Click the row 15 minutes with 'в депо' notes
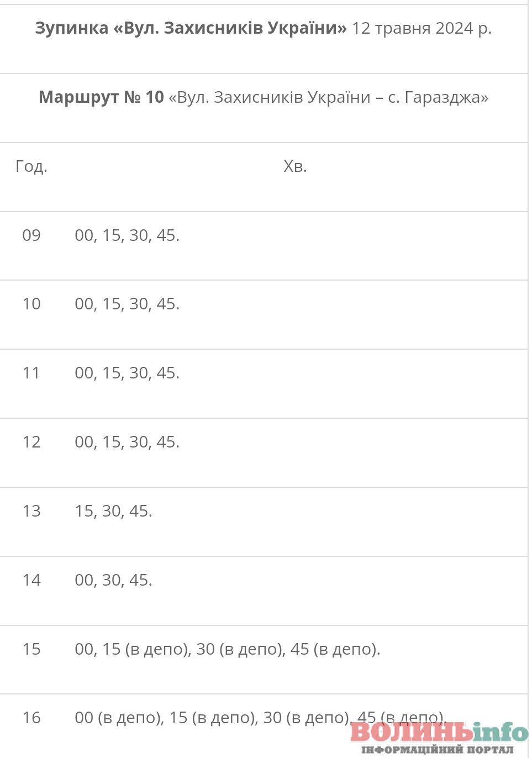Screen dimensions: 532x758 (227, 649)
